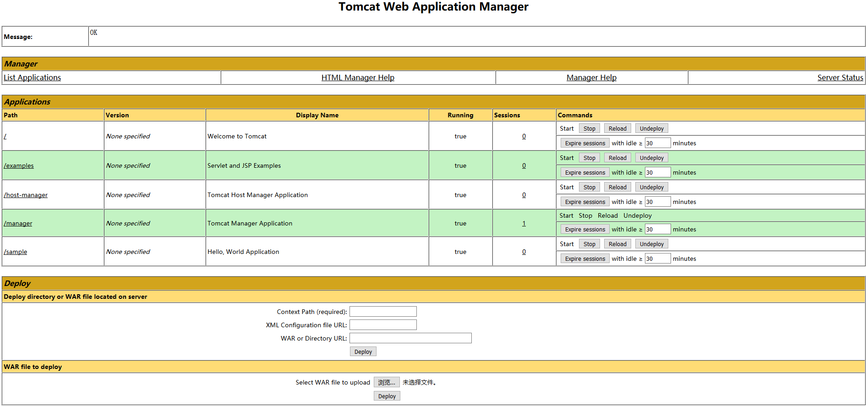Image resolution: width=868 pixels, height=407 pixels.
Task: Focus idle minutes field for /sample
Action: pyautogui.click(x=658, y=258)
